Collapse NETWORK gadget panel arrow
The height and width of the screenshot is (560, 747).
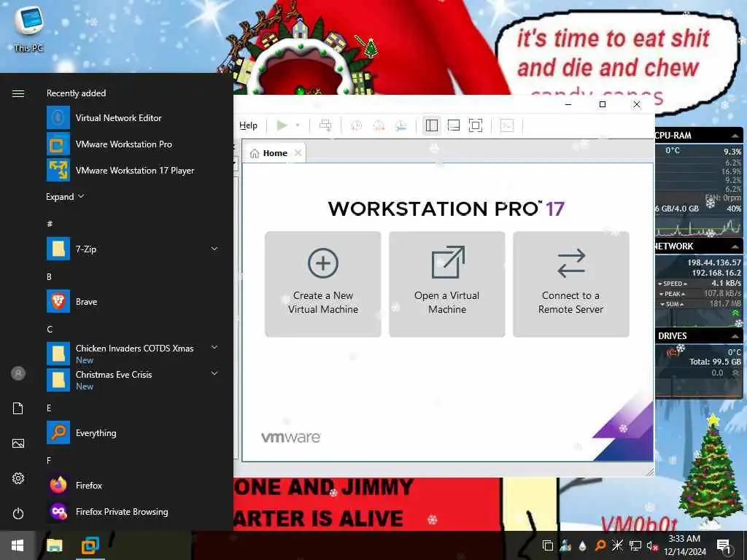[x=735, y=246]
